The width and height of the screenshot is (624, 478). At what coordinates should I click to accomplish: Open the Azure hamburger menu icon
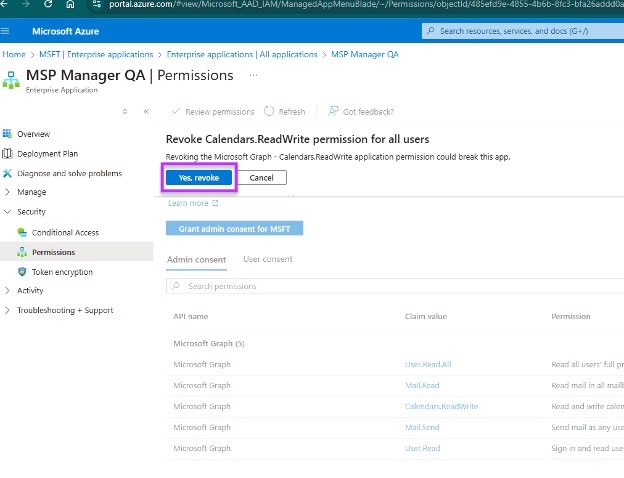tap(5, 31)
